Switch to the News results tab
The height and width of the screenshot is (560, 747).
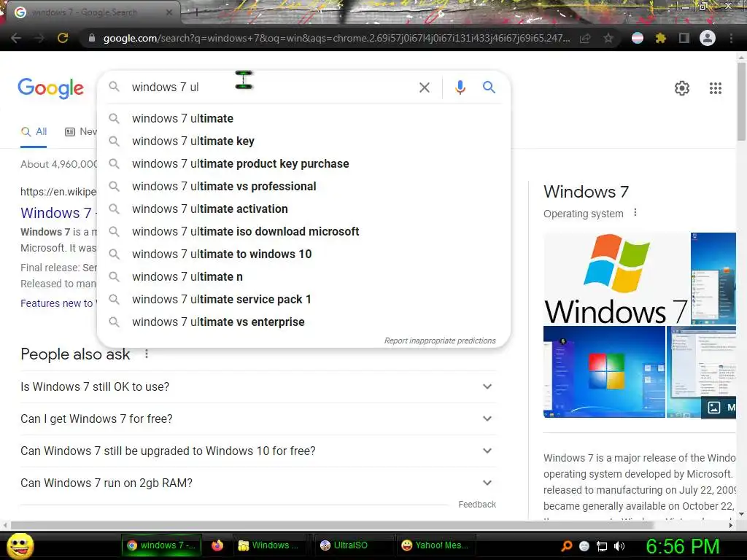[x=81, y=131]
